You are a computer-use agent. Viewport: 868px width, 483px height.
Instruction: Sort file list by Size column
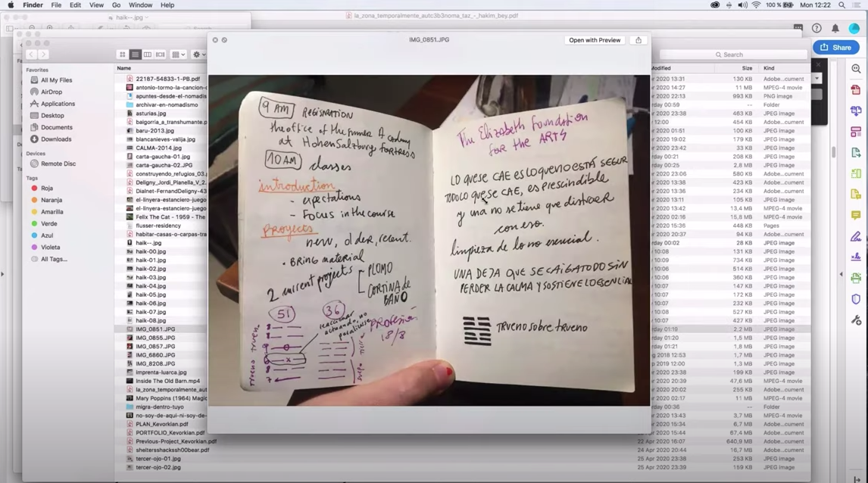click(747, 68)
